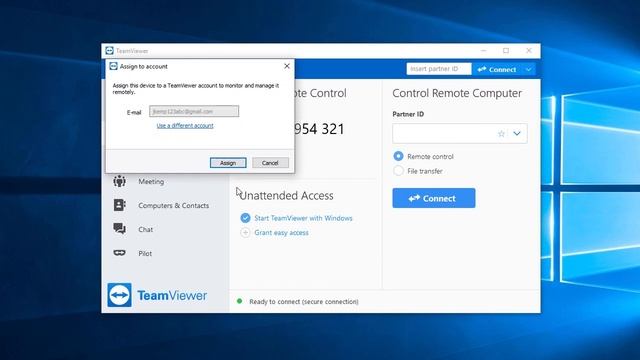Click the large blue Connect button
Viewport: 640px width, 360px height.
(x=434, y=198)
